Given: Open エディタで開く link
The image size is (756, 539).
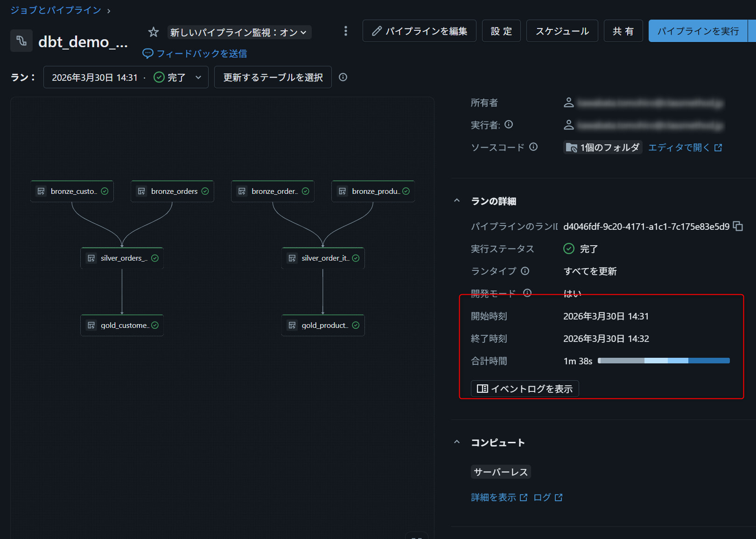Looking at the screenshot, I should [x=685, y=148].
